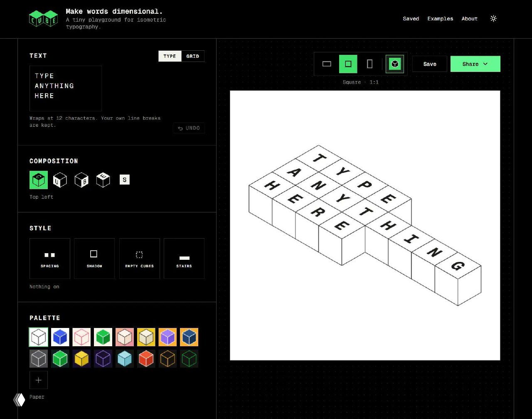The image size is (532, 419).
Task: Click the 'Make words dimensional.' heading
Action: [114, 11]
